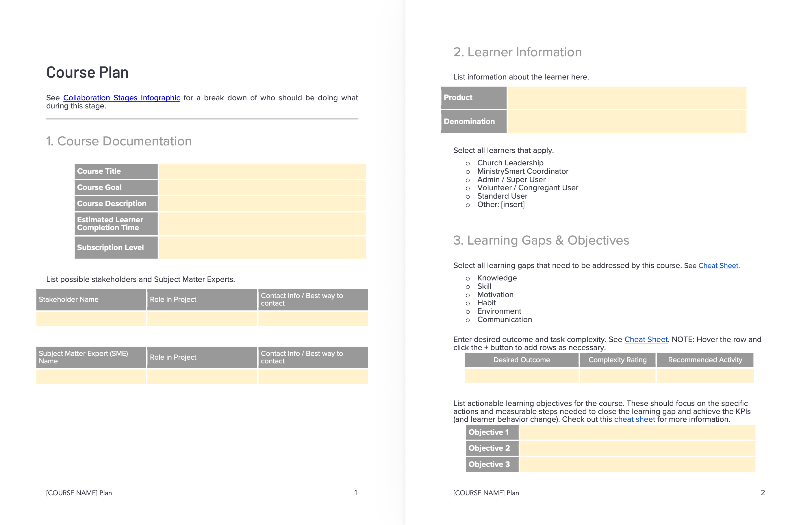812x525 pixels.
Task: Click the '1. Course Documentation' heading
Action: point(119,141)
